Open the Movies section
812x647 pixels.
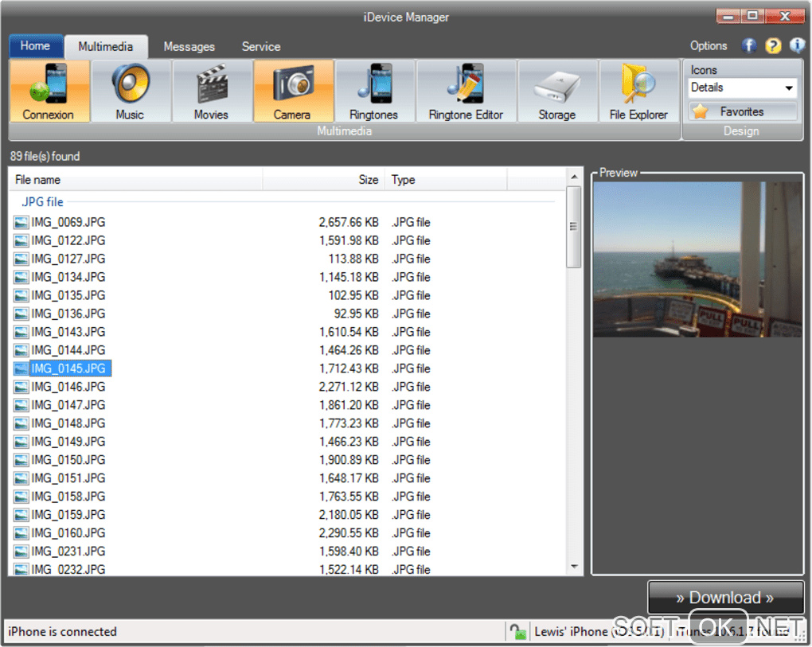(x=211, y=91)
